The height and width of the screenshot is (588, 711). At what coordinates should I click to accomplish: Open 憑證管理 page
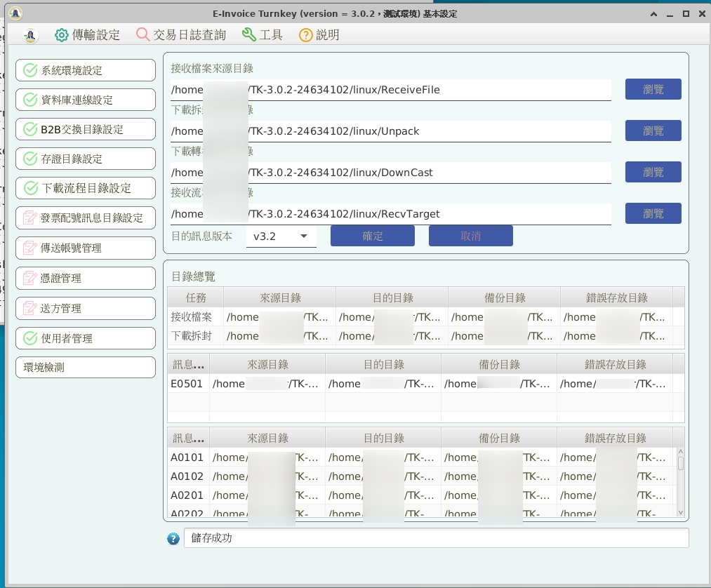[86, 278]
